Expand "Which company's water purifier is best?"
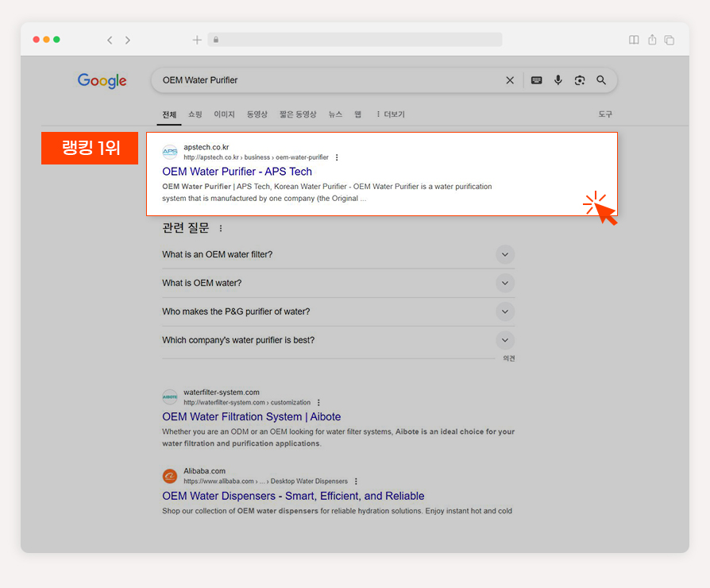The height and width of the screenshot is (588, 710). pos(505,340)
